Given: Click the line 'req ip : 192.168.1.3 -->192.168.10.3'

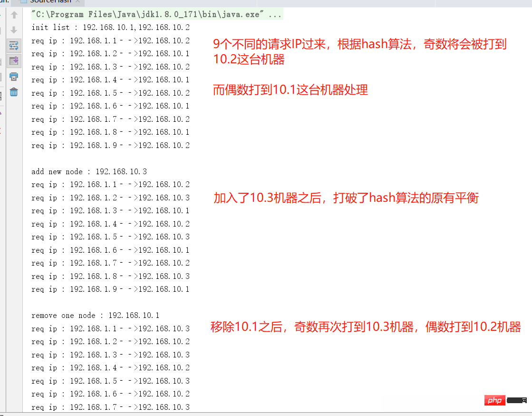Looking at the screenshot, I should coord(111,355).
